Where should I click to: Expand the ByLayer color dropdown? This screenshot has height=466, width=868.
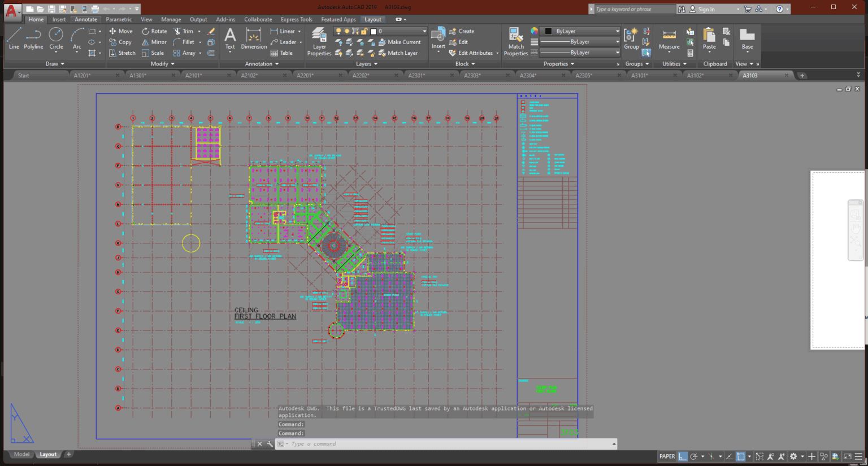(617, 31)
